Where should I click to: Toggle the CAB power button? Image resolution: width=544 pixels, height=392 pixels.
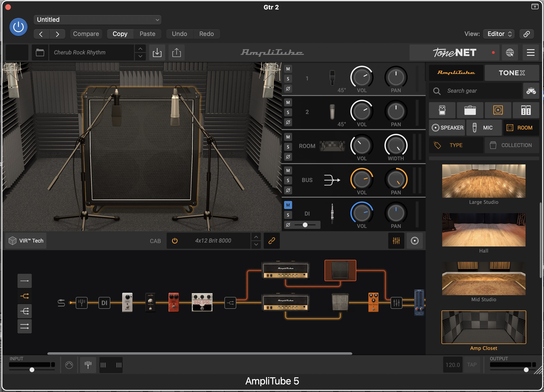click(175, 241)
